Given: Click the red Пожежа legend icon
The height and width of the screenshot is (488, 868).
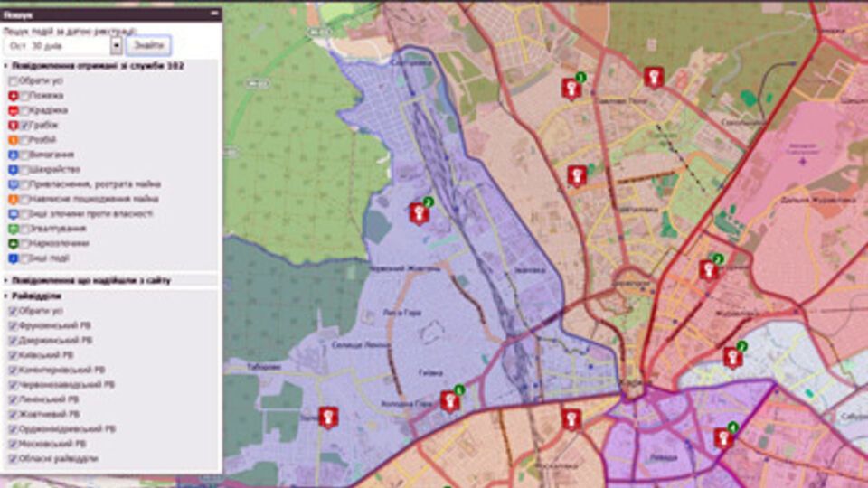Looking at the screenshot, I should pyautogui.click(x=13, y=96).
